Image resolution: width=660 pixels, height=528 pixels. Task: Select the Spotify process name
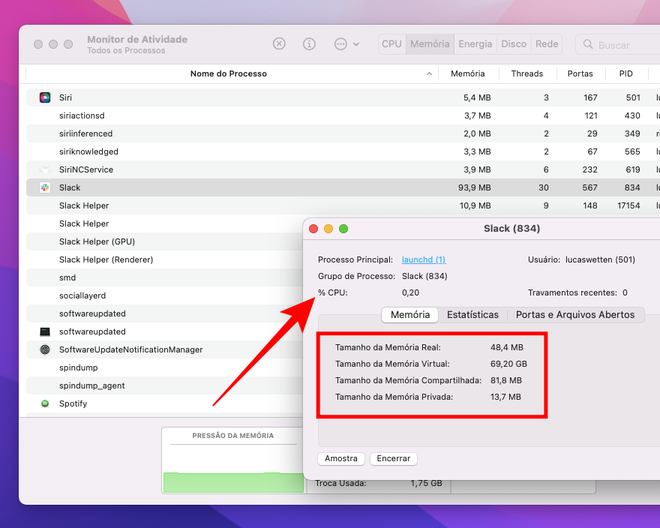[x=73, y=404]
